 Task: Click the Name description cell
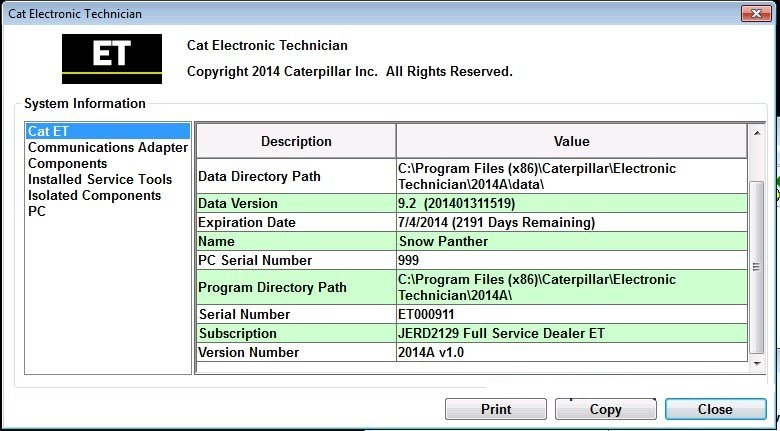(x=296, y=241)
